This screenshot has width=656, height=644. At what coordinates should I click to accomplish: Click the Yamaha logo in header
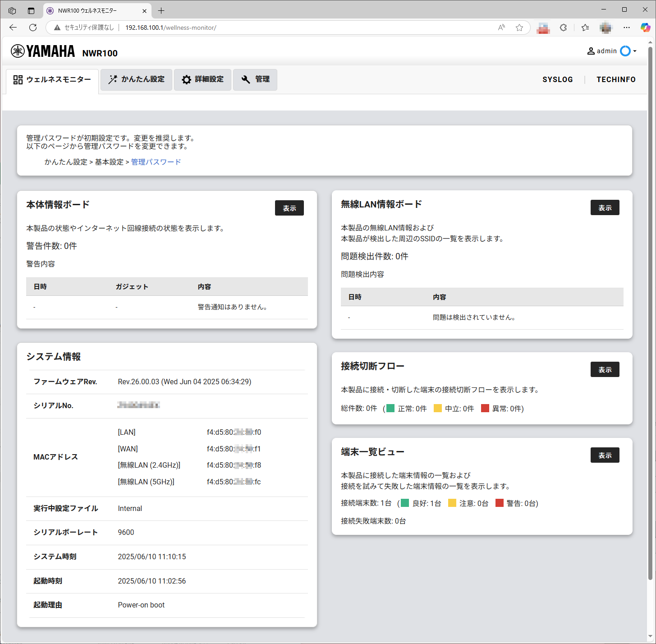[x=43, y=51]
